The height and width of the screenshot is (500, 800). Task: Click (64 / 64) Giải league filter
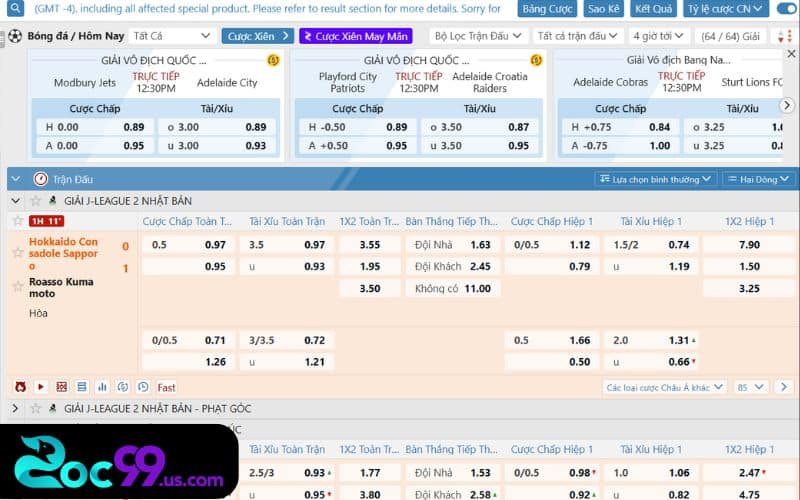[x=731, y=36]
